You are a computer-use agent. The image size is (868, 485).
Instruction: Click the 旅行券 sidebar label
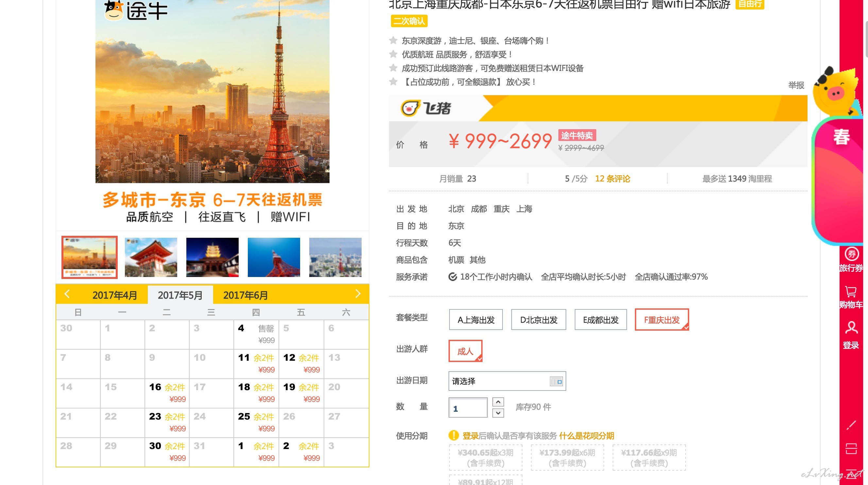click(x=851, y=268)
